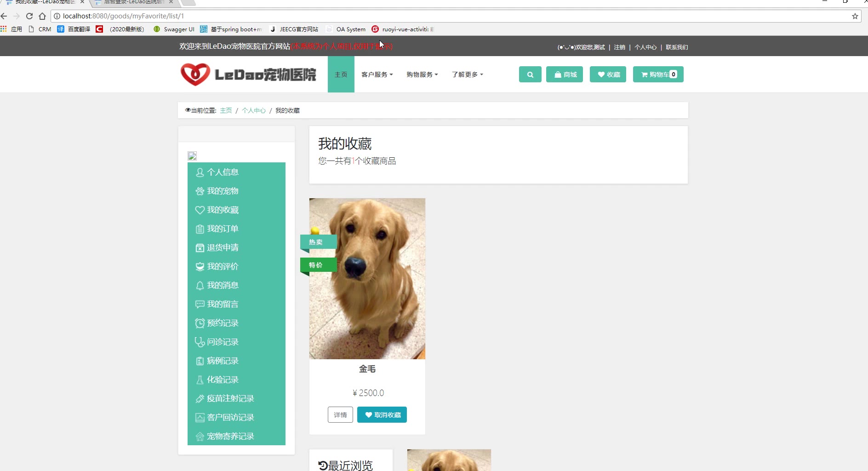
Task: Open 详情 for the 金毛 product
Action: [340, 414]
